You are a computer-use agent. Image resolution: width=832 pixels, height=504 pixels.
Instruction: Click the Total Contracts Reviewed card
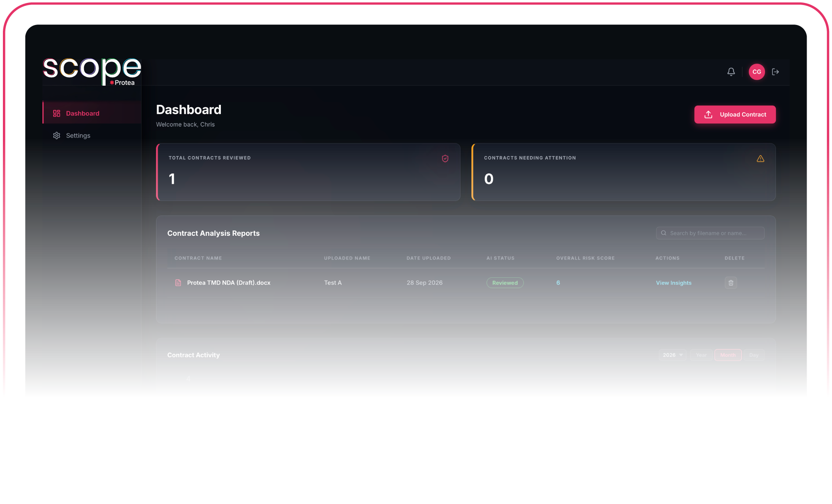click(x=308, y=172)
